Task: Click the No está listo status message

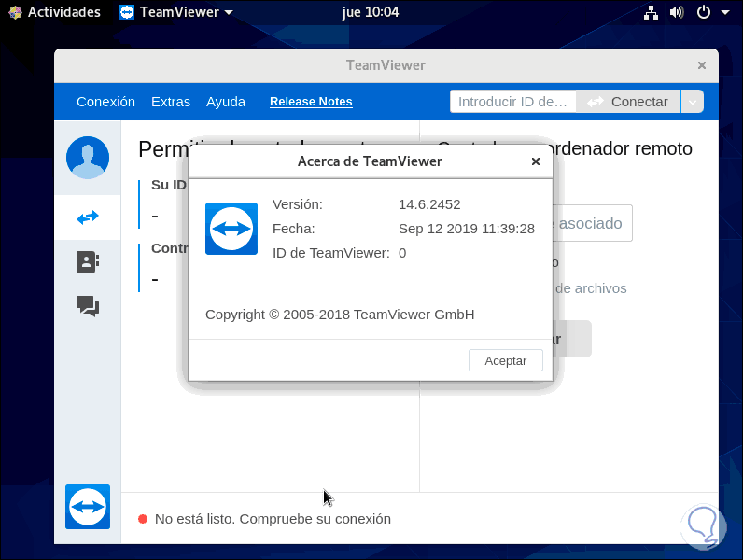Action: (273, 519)
